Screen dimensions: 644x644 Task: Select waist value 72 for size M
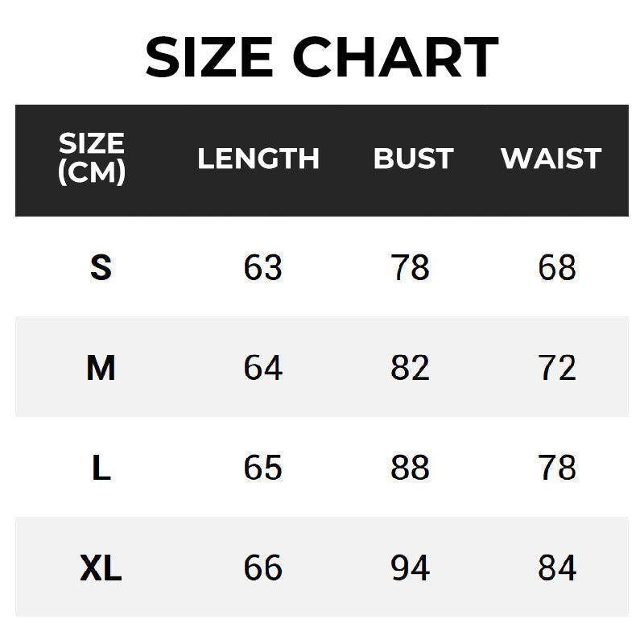click(557, 368)
